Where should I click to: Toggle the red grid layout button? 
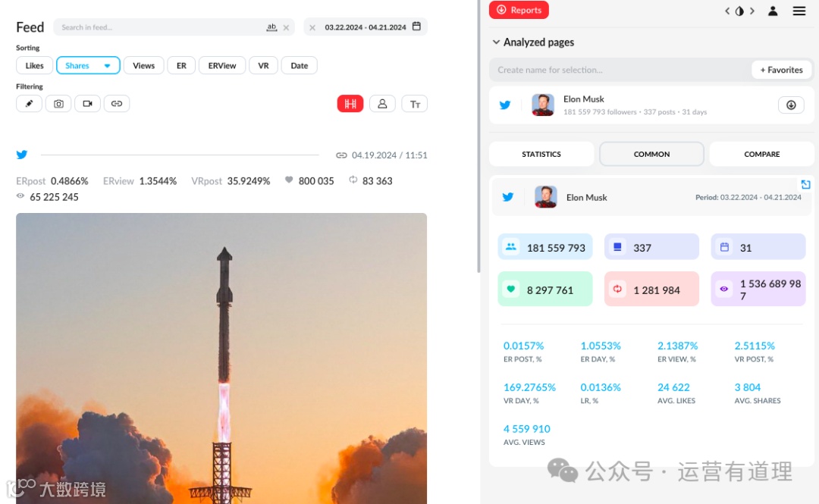(x=350, y=103)
